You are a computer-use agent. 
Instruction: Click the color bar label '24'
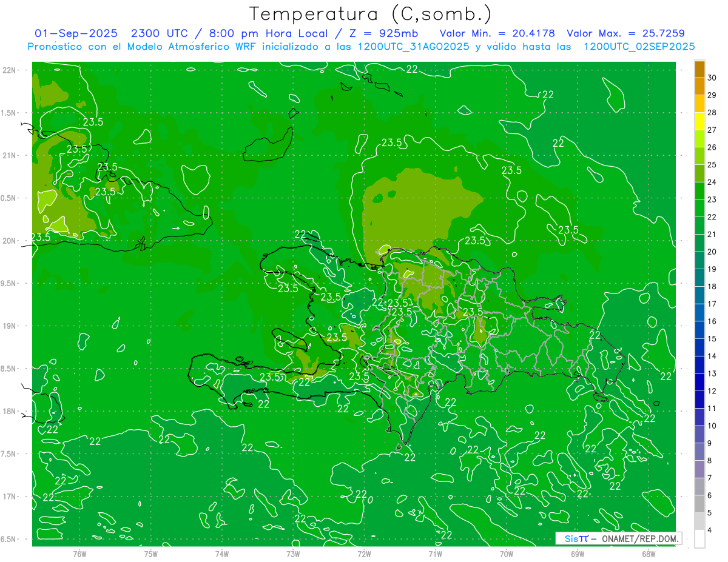(x=712, y=182)
